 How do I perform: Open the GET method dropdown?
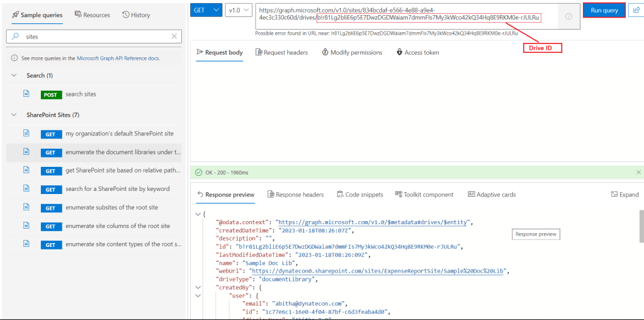pos(206,10)
